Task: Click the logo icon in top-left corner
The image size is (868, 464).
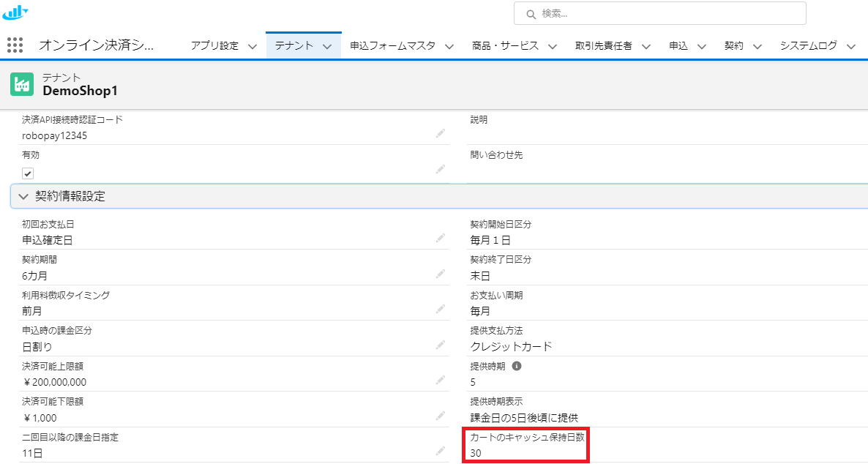Action: tap(15, 12)
